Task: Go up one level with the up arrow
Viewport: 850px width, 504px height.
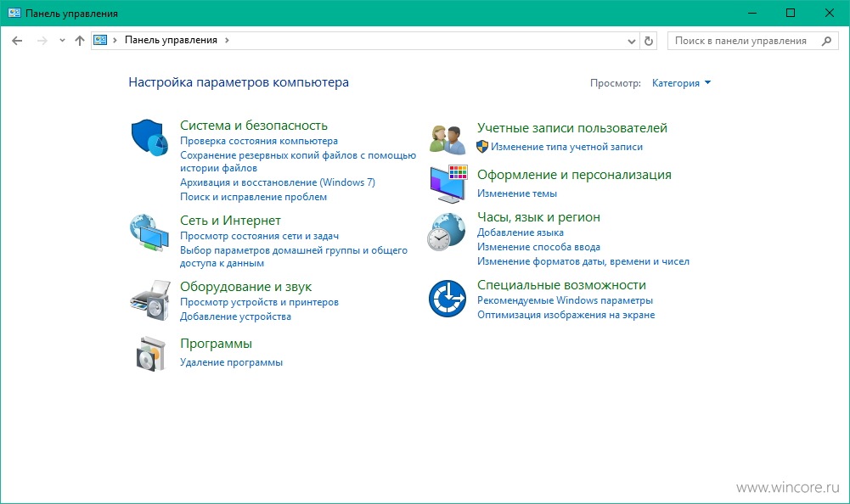Action: [80, 41]
